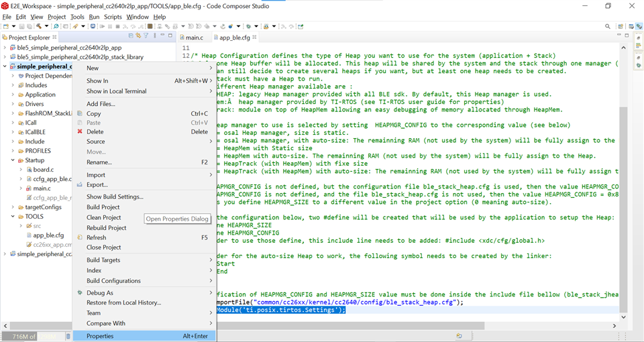Image resolution: width=644 pixels, height=342 pixels.
Task: Switch to the CCS Edit perspective icon
Action: (x=631, y=26)
